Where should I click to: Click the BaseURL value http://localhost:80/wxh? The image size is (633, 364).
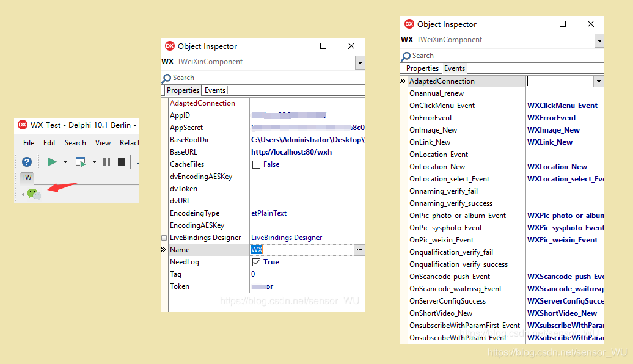tap(291, 151)
